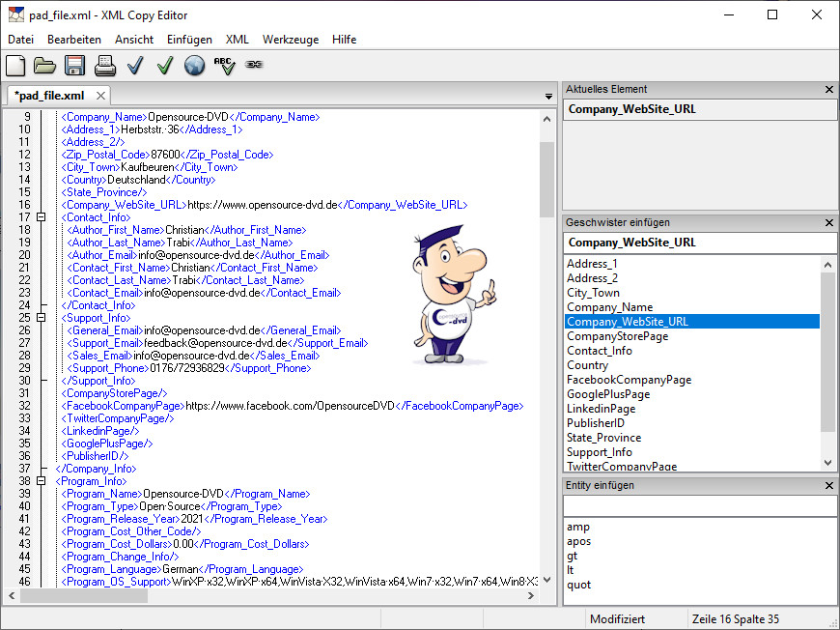Open the tab list dropdown arrow
The height and width of the screenshot is (630, 840).
click(548, 97)
